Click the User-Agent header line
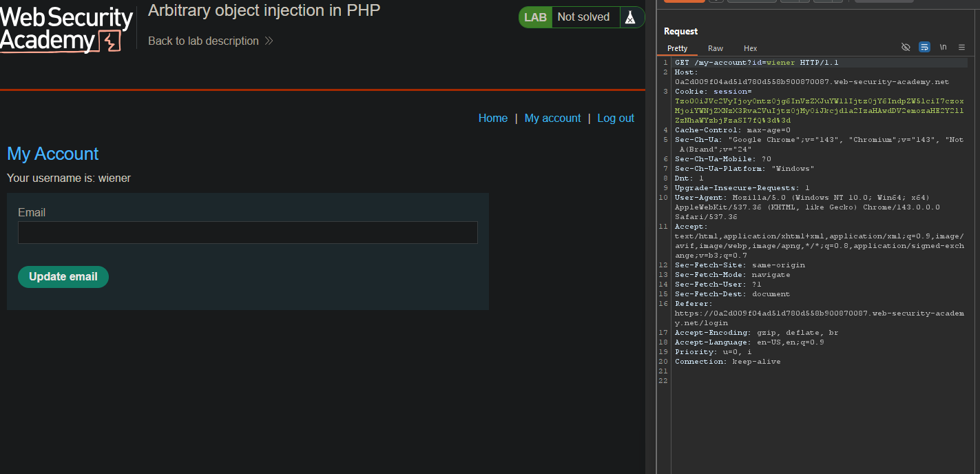Viewport: 980px width, 474px height. [807, 207]
